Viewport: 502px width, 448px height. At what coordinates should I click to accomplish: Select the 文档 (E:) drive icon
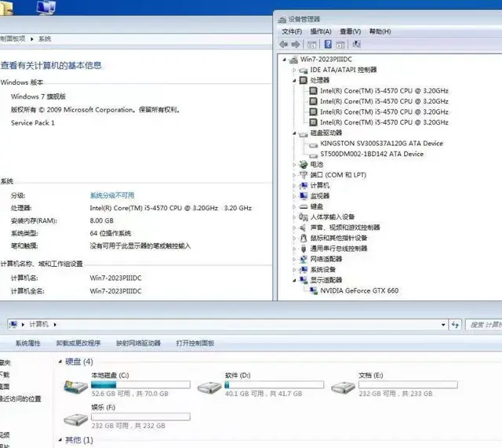(x=343, y=388)
